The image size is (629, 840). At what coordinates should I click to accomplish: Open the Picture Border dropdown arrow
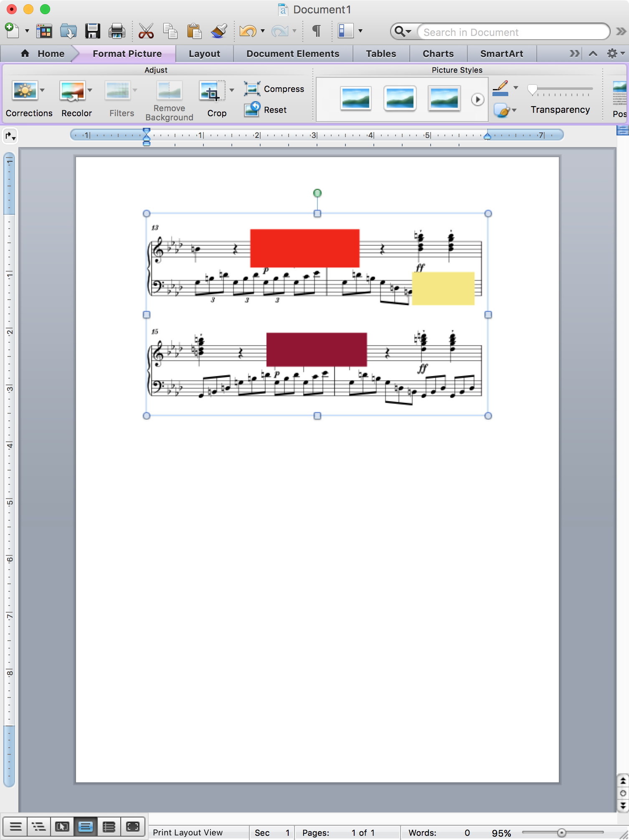tap(516, 88)
